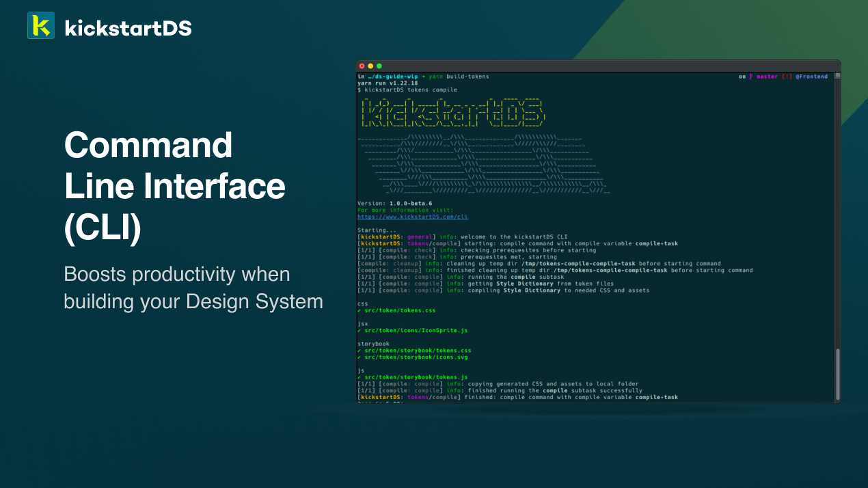Viewport: 868px width, 488px height.
Task: Click src/token/storybook/tokens.js file path
Action: [416, 377]
